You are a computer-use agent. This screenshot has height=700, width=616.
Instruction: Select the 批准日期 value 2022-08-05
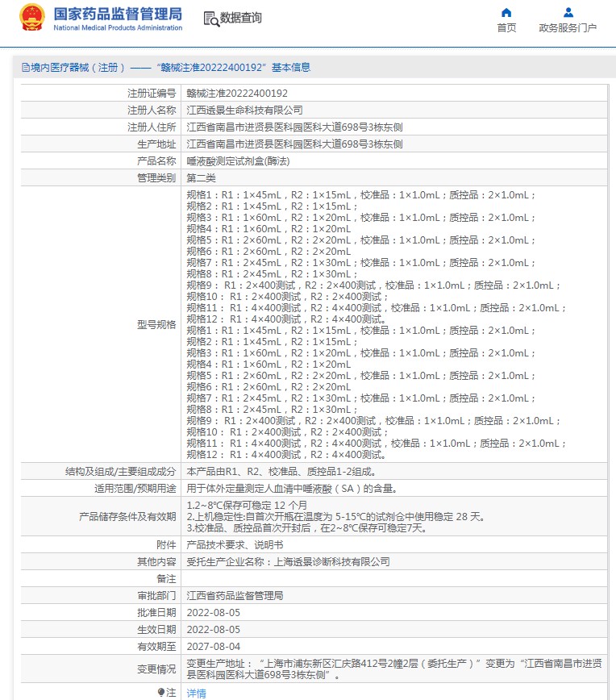coord(214,613)
